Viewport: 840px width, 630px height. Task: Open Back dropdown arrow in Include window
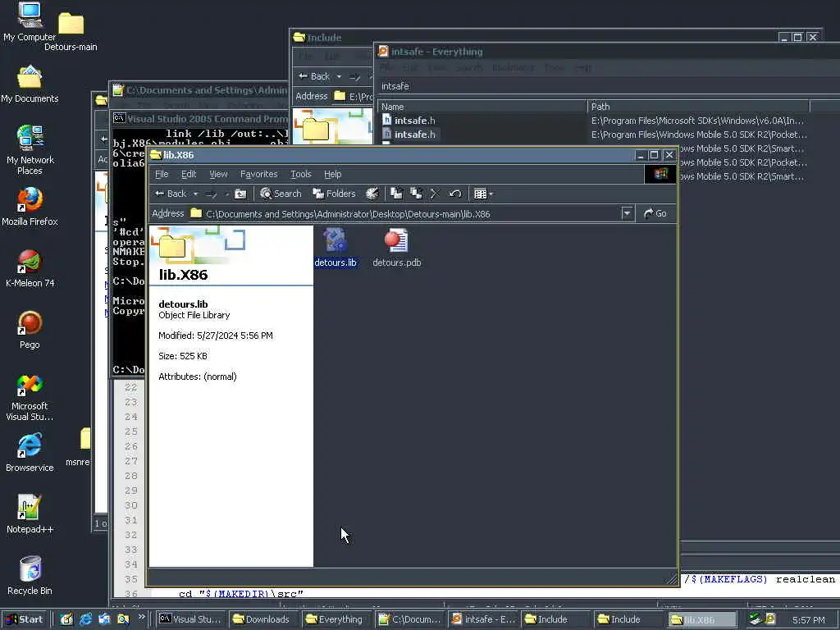pos(339,76)
